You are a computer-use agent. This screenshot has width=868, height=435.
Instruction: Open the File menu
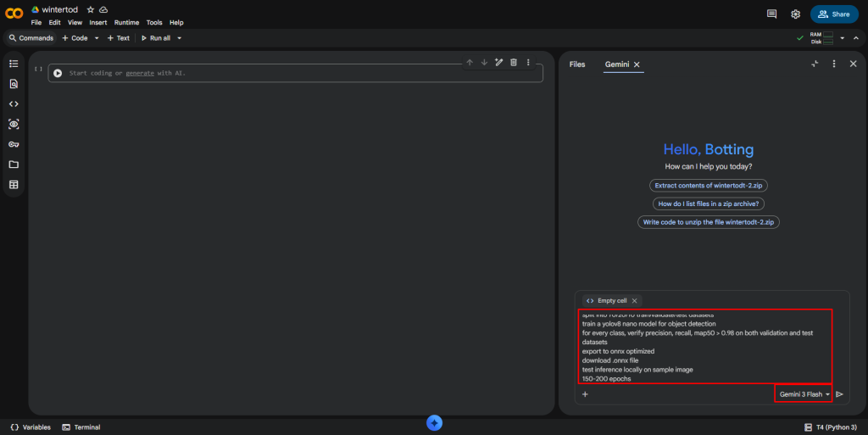pyautogui.click(x=36, y=23)
